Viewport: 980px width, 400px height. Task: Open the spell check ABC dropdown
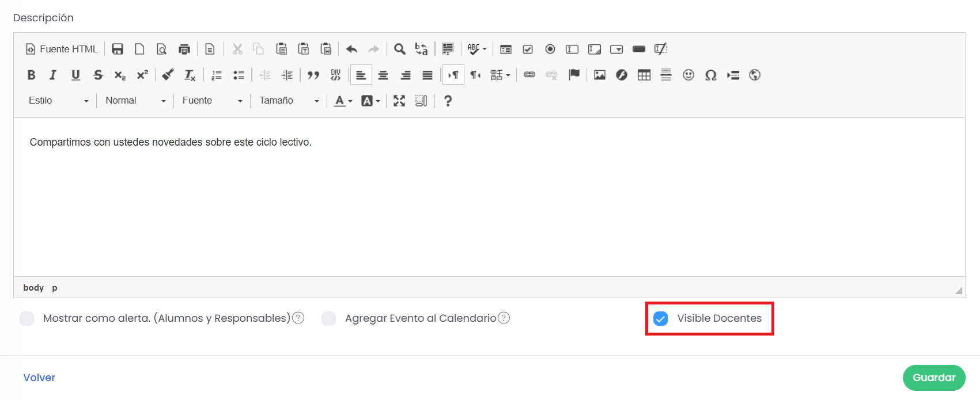pos(477,49)
